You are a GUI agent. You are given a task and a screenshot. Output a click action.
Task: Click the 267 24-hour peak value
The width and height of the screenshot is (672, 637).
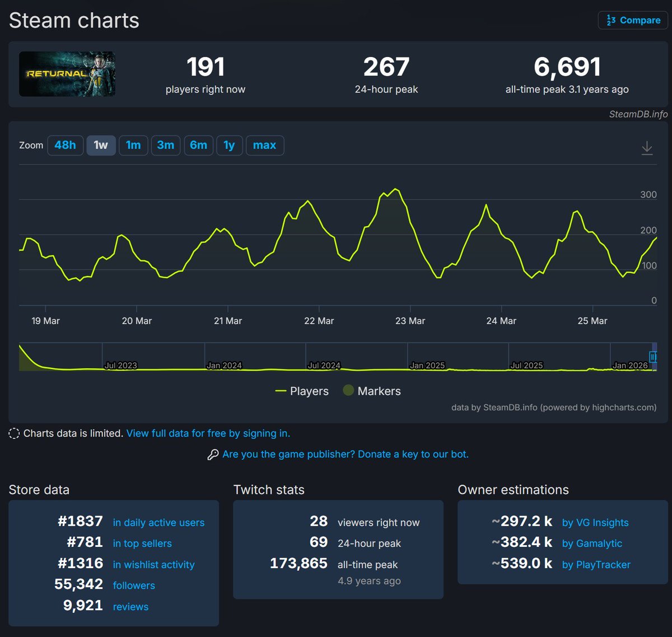point(386,67)
